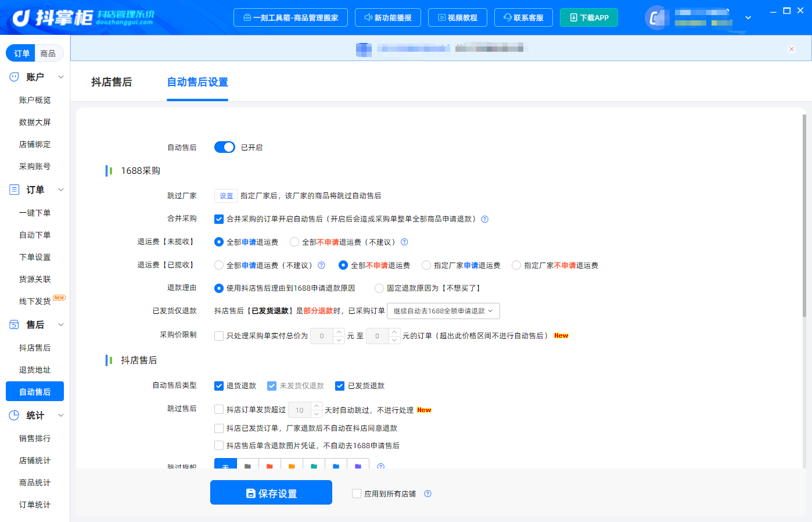Contact support via 联系客服

[x=524, y=17]
